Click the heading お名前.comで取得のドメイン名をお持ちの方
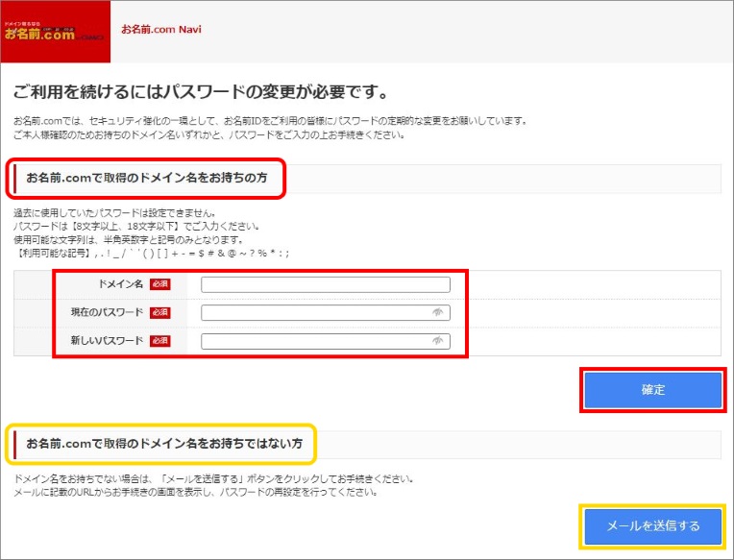The image size is (734, 560). coord(147,178)
